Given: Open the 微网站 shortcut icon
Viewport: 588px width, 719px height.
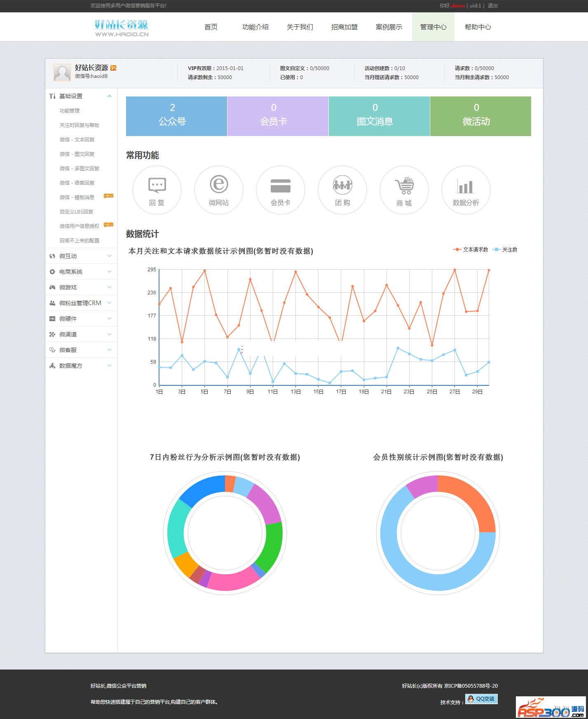Looking at the screenshot, I should (x=219, y=190).
